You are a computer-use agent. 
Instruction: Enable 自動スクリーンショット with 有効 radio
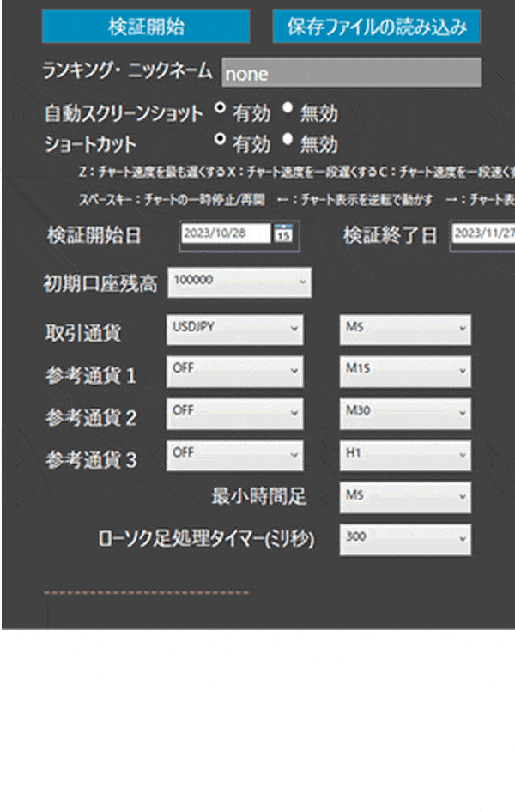coord(220,109)
